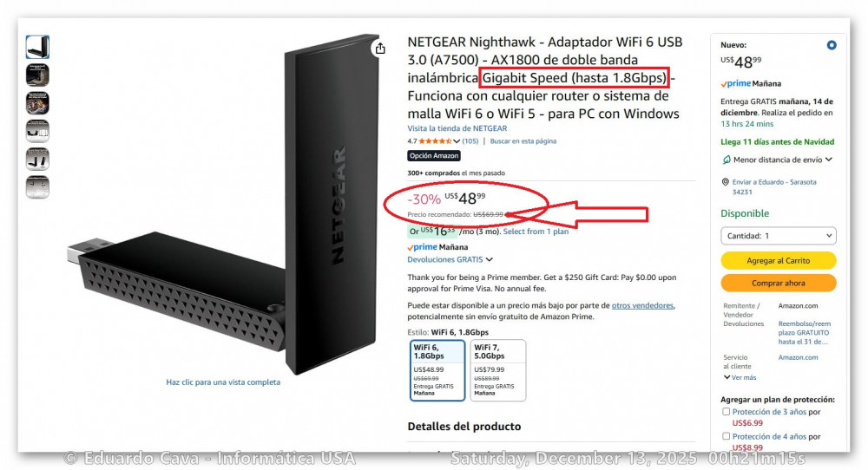The image size is (868, 470).
Task: Click the star rating icons
Action: 435,141
